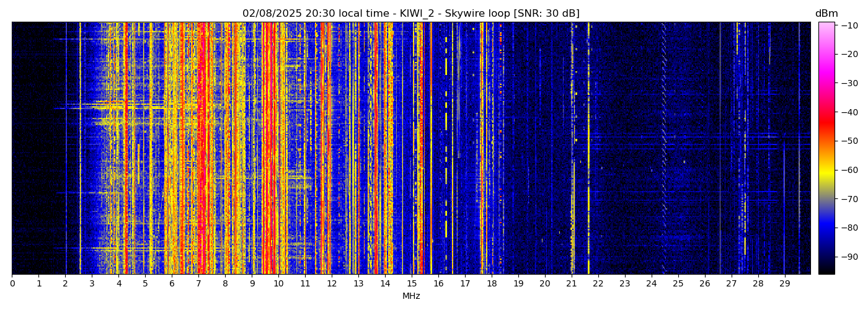Screen dimensions: 868x310
Task: Click the orange signal line near 15.7 MHz
Action: 431,149
